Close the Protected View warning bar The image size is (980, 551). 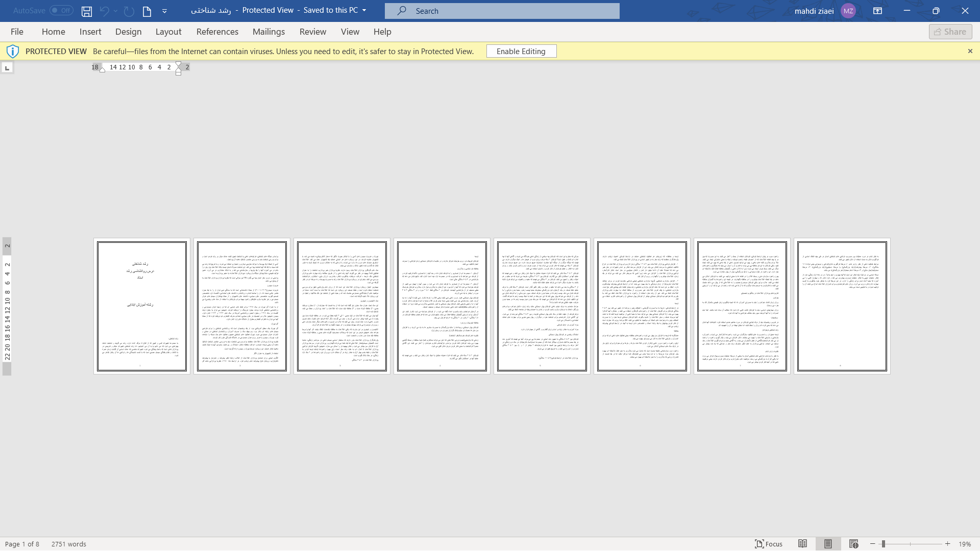pyautogui.click(x=970, y=51)
